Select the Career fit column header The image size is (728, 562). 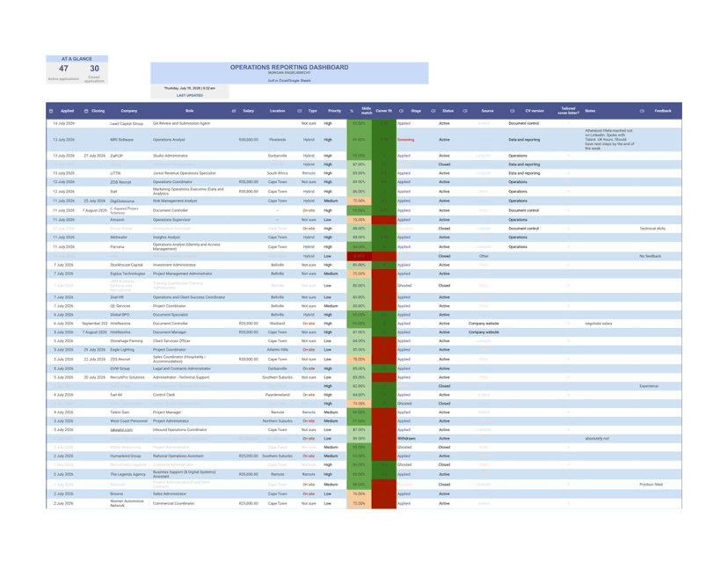384,111
